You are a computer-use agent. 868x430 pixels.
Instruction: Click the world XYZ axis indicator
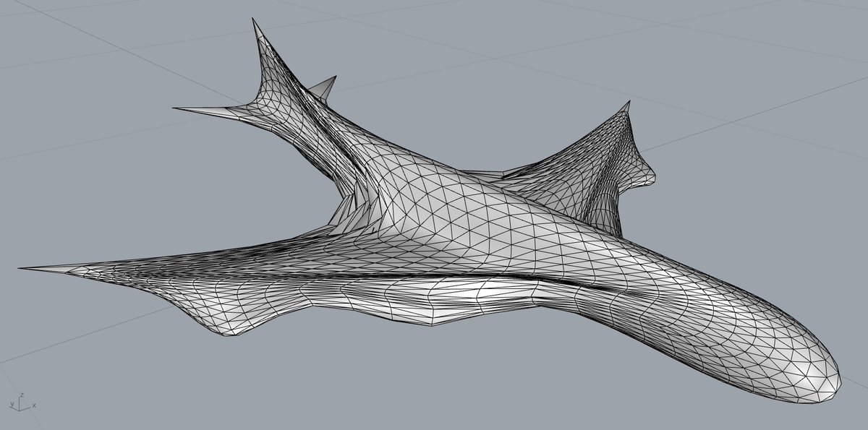pyautogui.click(x=22, y=403)
